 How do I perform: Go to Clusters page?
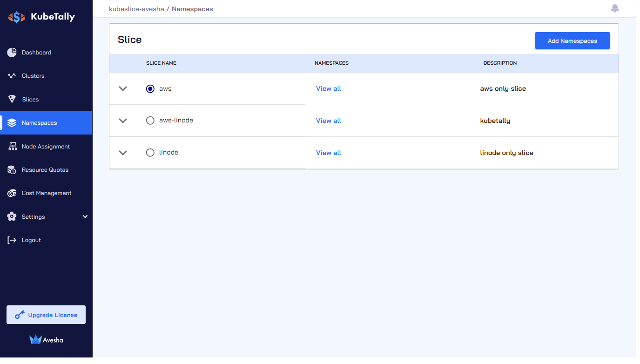[x=46, y=76]
